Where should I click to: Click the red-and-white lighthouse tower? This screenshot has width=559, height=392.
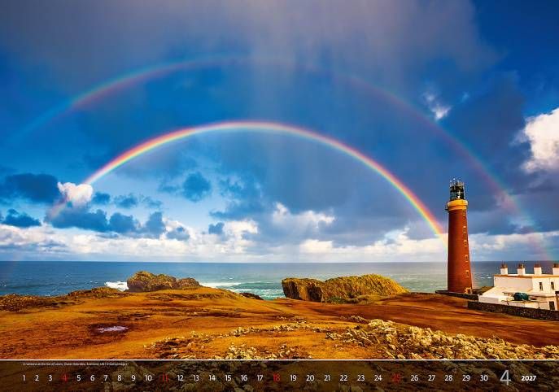459,248
